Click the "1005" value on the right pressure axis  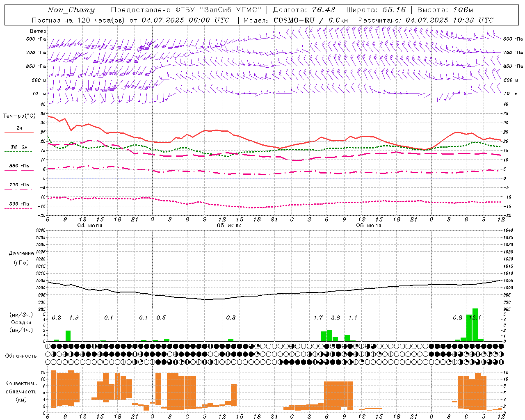(508, 281)
